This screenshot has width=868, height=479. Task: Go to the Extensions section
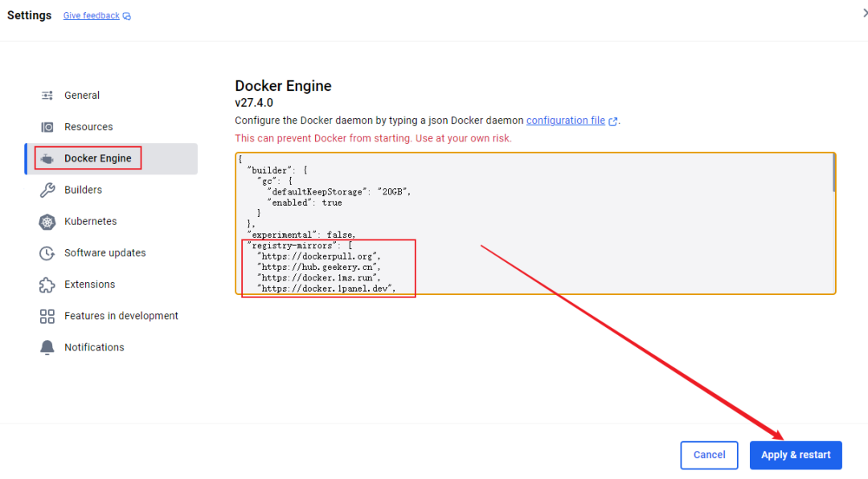(x=111, y=285)
